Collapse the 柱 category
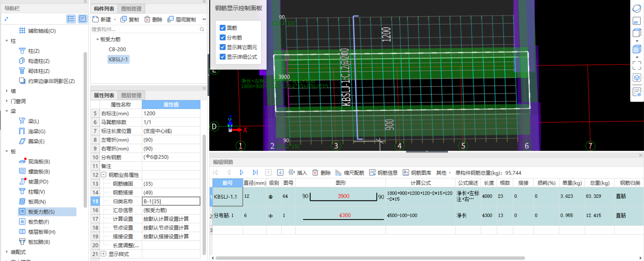The width and height of the screenshot is (644, 261). coord(7,41)
